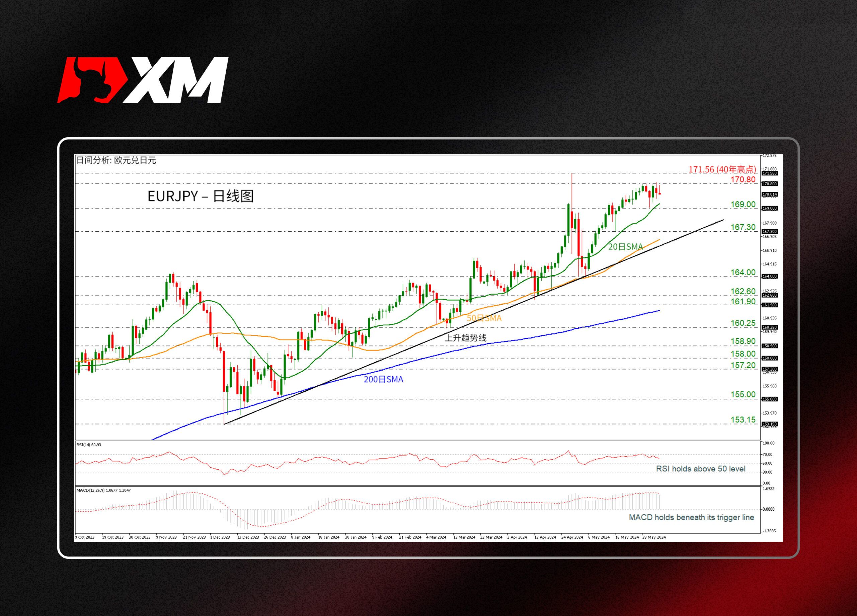This screenshot has height=616, width=857.
Task: Click the 9 Oct 2023 date marker
Action: 85,537
